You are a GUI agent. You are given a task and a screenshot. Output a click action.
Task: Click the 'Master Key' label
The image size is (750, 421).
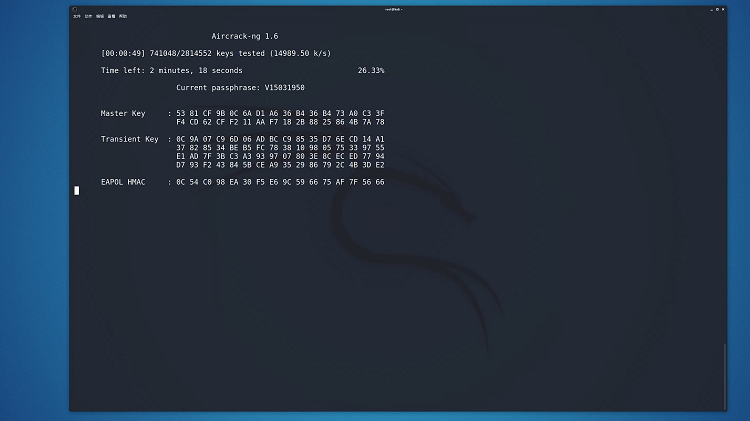(x=123, y=113)
